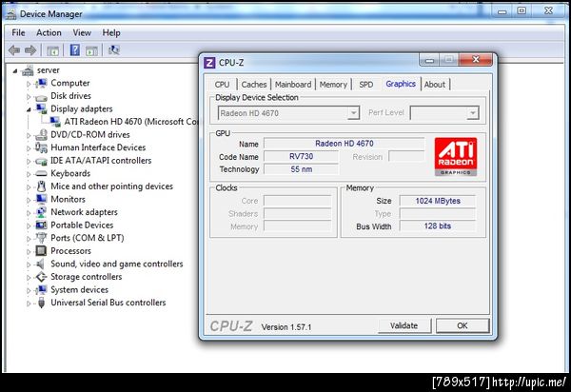Click the Technology field 55 nm
571x392 pixels.
coord(301,169)
